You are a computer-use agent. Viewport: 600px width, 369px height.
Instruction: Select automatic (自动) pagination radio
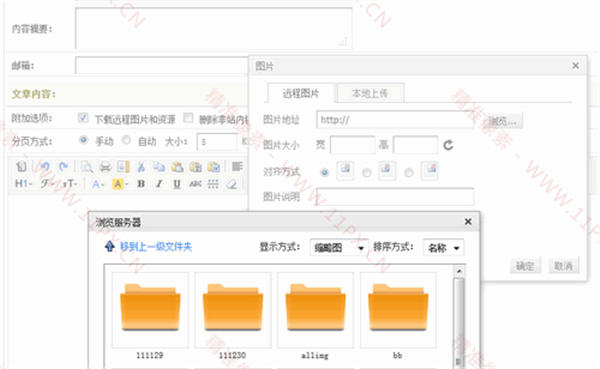pos(126,140)
